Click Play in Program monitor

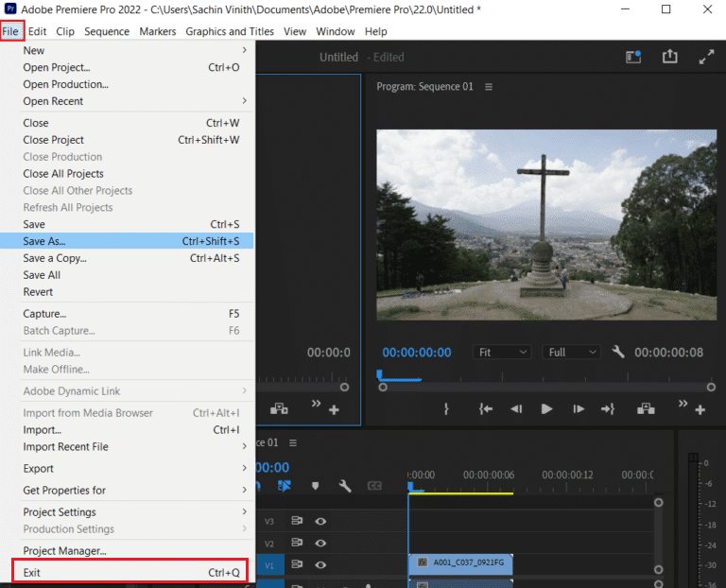coord(546,408)
